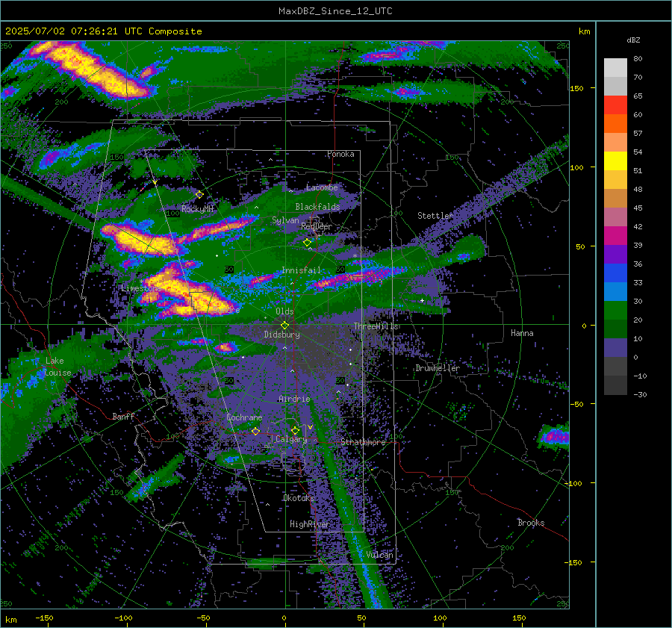Click the Hanna label
The image size is (672, 628).
point(522,333)
